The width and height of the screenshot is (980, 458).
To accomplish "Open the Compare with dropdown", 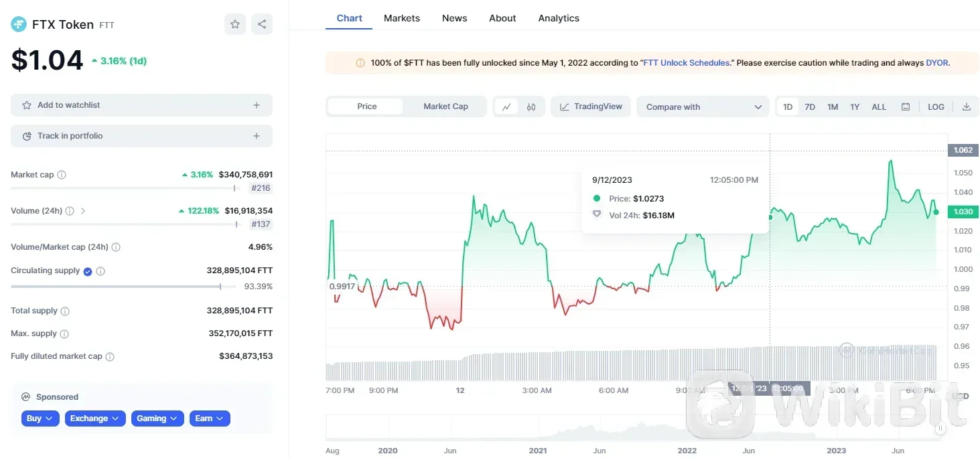I will point(703,106).
